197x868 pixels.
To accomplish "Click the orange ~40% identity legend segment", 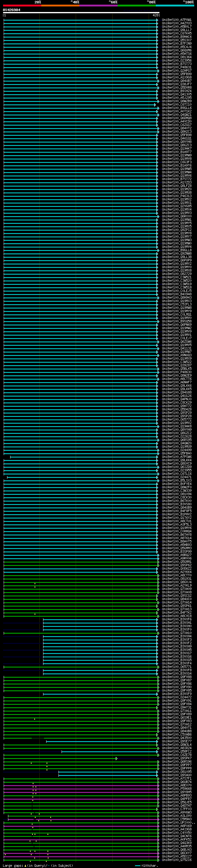I will click(x=60, y=6).
